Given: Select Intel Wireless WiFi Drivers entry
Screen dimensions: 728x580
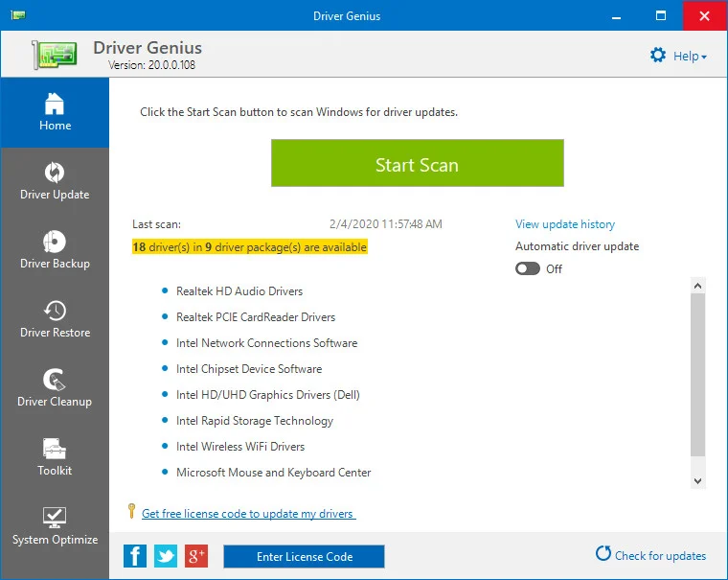Looking at the screenshot, I should (x=240, y=447).
